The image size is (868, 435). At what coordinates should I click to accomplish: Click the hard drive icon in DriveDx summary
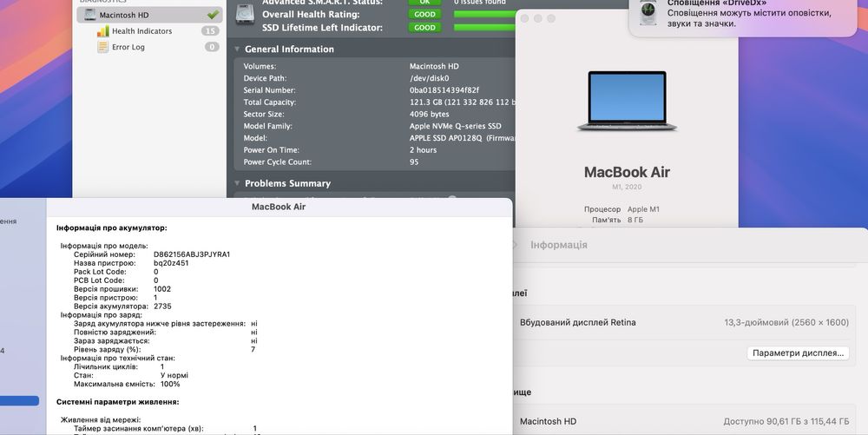[x=246, y=14]
